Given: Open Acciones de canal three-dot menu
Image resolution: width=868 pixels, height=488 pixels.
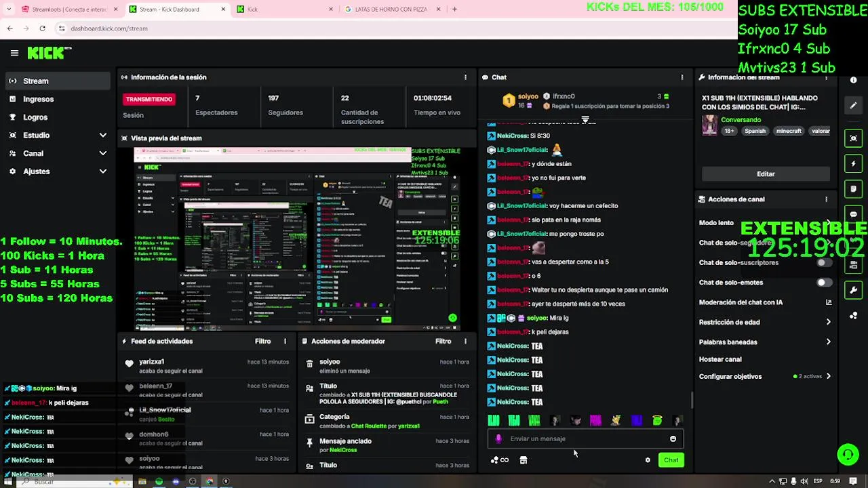Looking at the screenshot, I should click(826, 199).
